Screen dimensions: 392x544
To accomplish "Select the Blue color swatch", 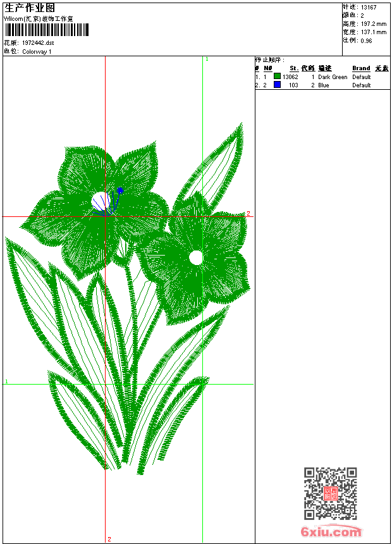I will (277, 85).
